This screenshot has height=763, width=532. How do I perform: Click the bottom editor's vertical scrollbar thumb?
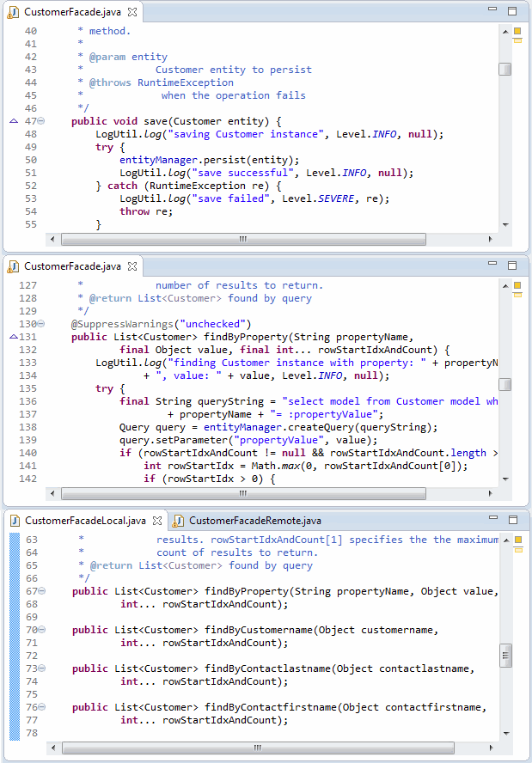click(504, 656)
